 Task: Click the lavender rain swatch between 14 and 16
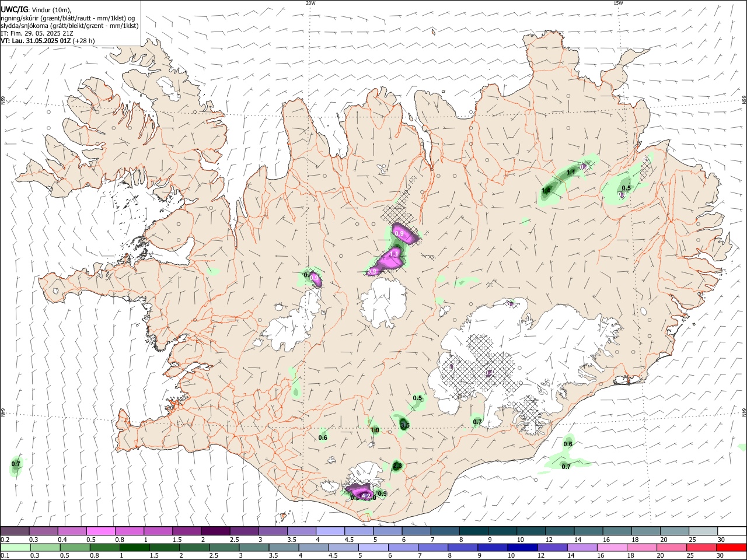[582, 547]
